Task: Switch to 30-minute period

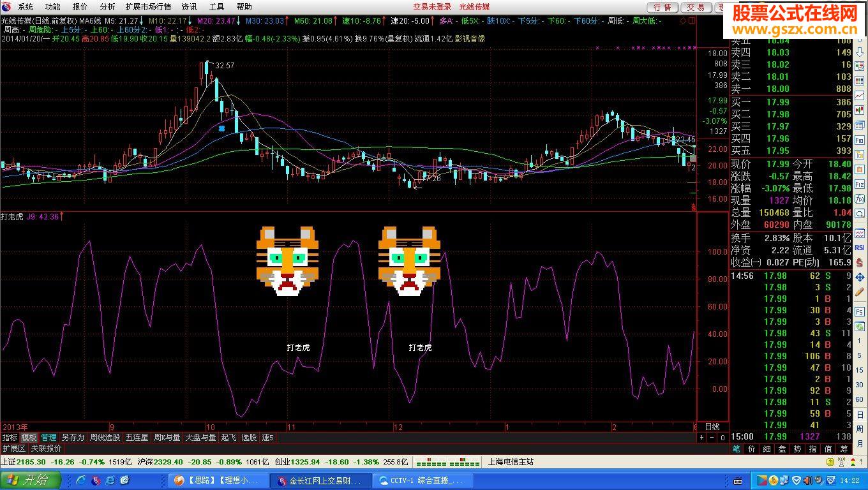Action: click(x=859, y=385)
